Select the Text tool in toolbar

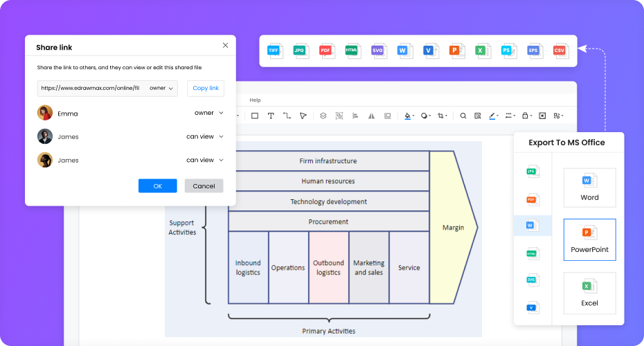[x=271, y=116]
